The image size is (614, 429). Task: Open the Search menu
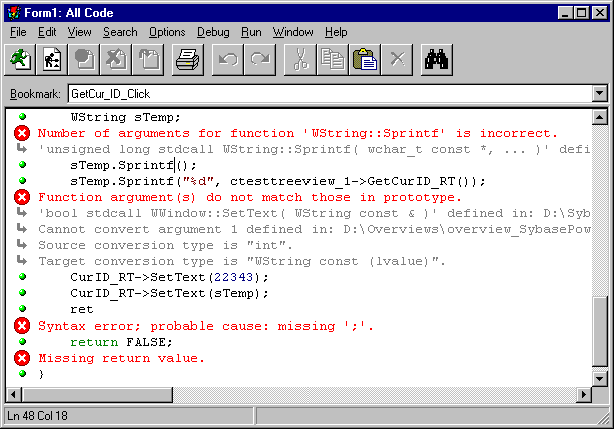pos(120,32)
